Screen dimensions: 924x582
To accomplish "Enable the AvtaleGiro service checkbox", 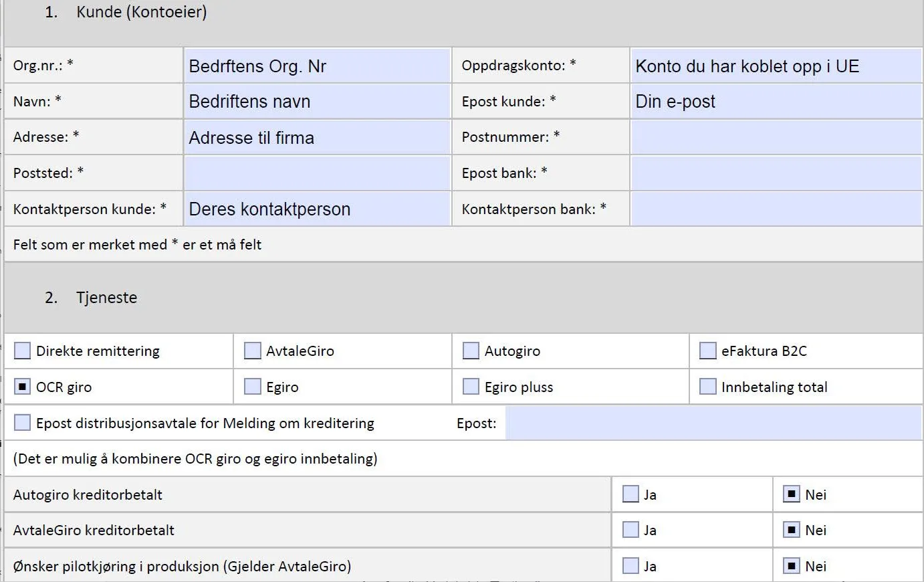I will [252, 351].
